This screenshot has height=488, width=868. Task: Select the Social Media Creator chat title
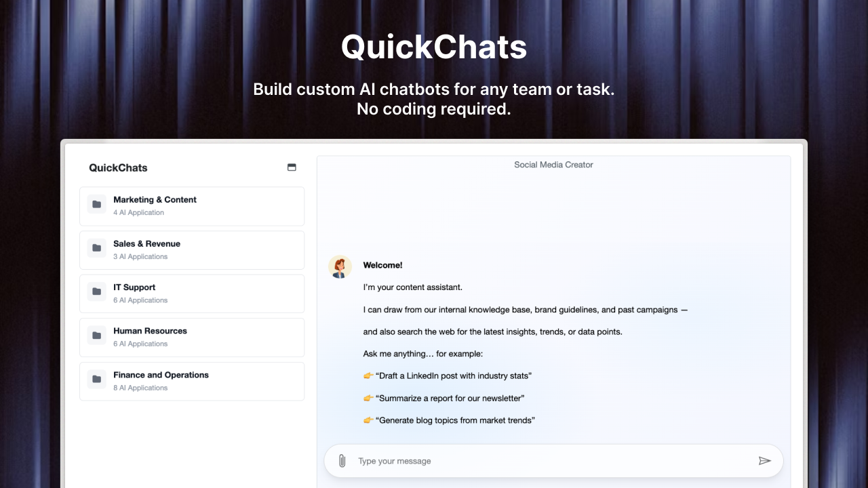[553, 165]
